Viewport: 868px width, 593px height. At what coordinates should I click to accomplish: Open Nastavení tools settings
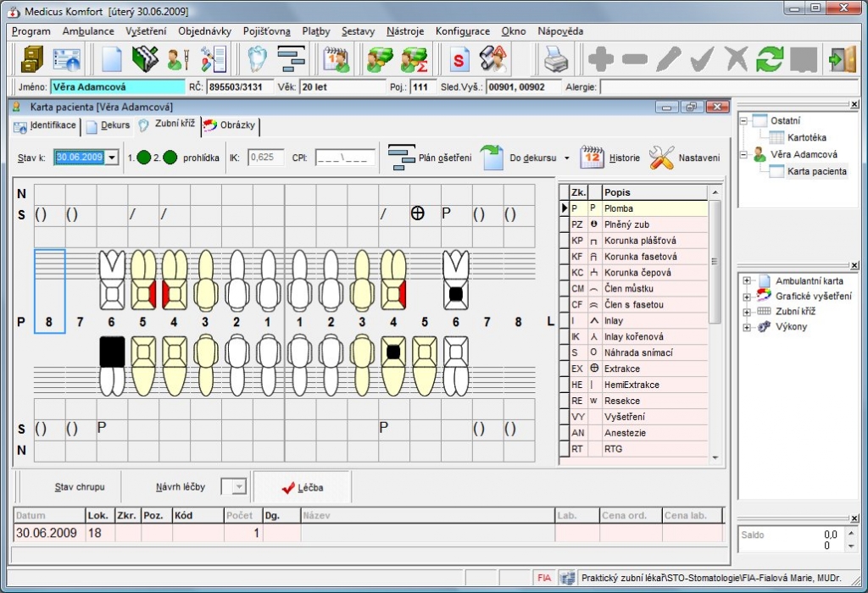[685, 158]
